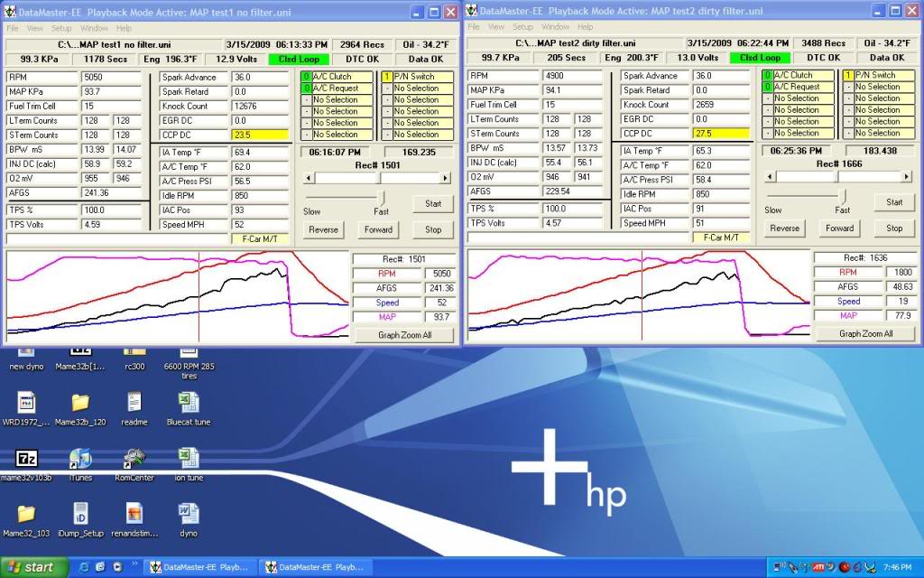This screenshot has width=924, height=578.
Task: Click the graph plot in no filter window
Action: point(178,296)
